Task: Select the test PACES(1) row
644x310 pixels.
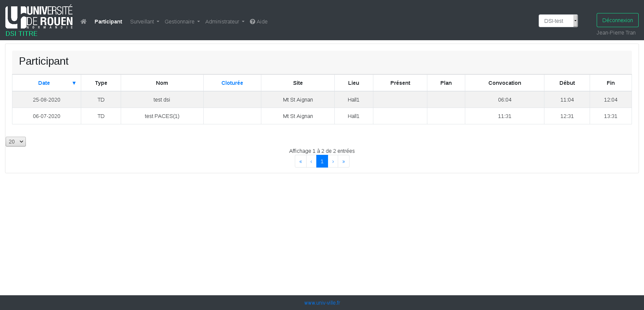Action: click(x=162, y=116)
